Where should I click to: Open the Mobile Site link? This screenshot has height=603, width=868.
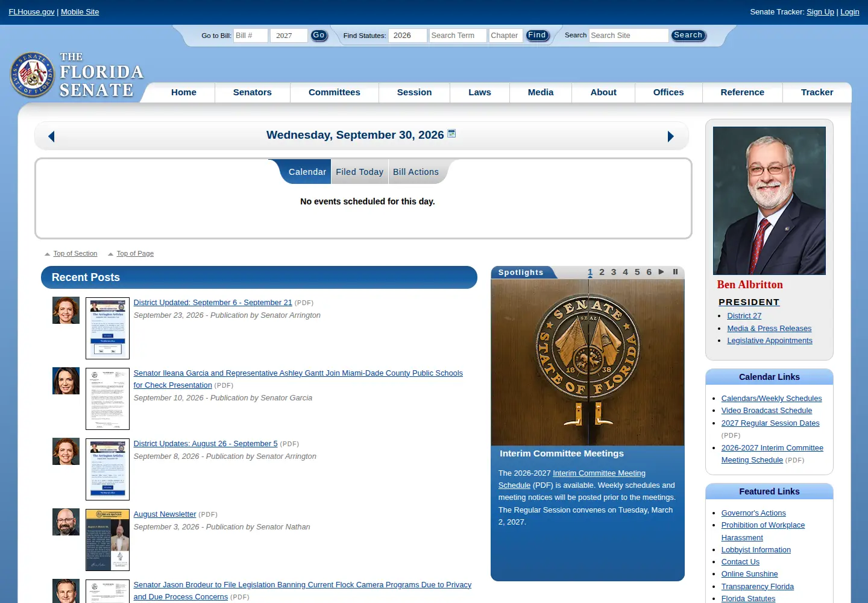click(80, 12)
